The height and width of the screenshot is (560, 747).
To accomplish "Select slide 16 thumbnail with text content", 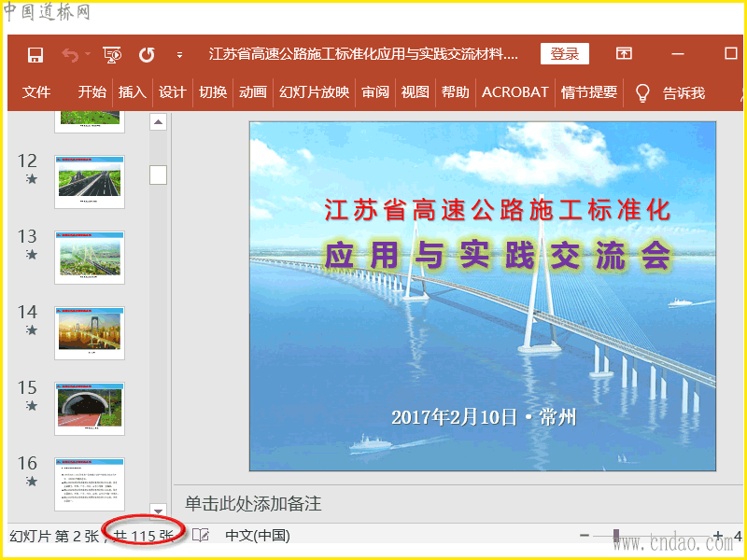I will (90, 484).
